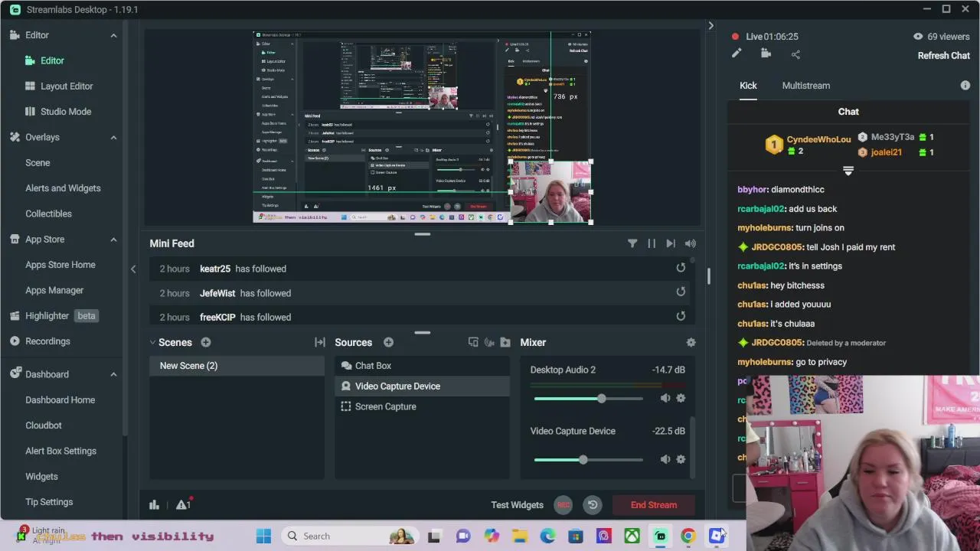The image size is (980, 551).
Task: Collapse the Dashboard sidebar section
Action: (x=113, y=374)
